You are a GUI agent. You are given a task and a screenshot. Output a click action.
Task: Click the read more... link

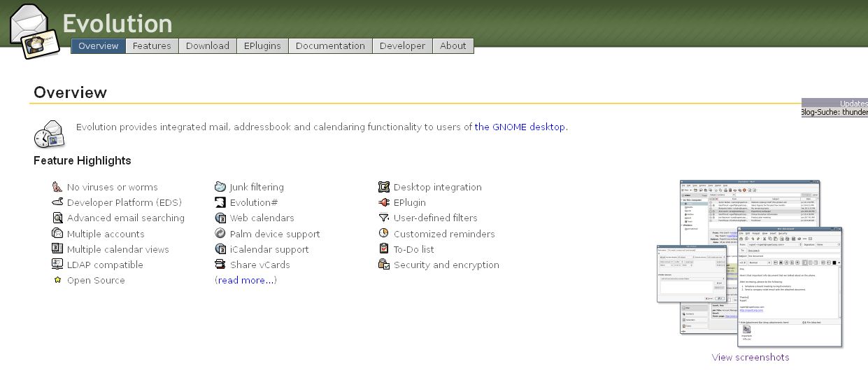pyautogui.click(x=246, y=280)
